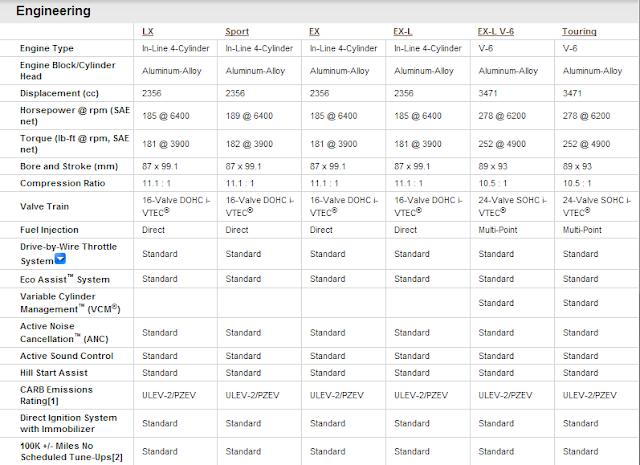Click the Eco Assist System row label
640x465 pixels.
point(65,279)
